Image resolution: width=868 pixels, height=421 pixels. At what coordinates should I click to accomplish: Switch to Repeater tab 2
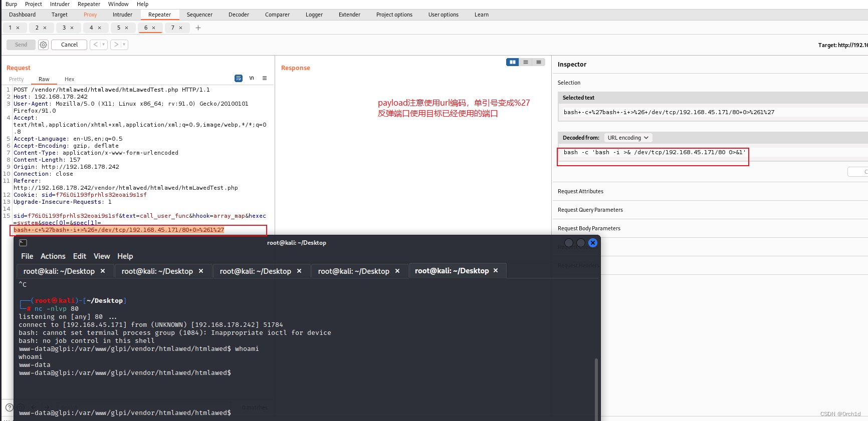(x=37, y=28)
